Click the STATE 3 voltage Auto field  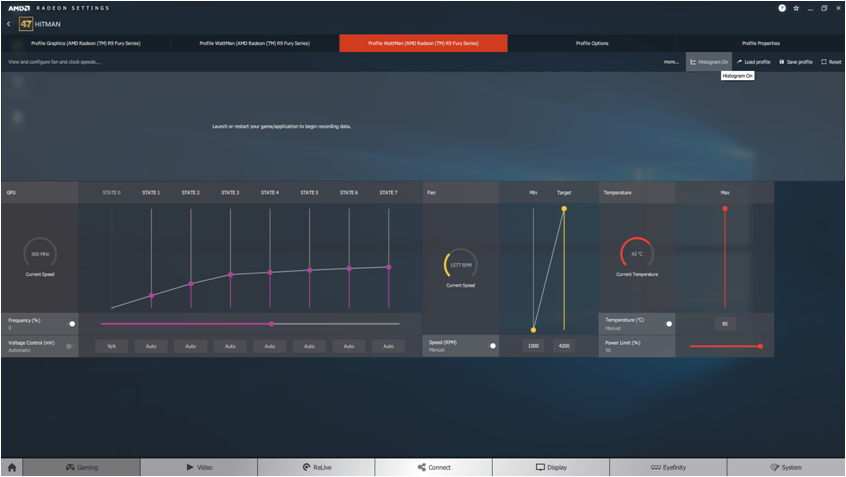(230, 346)
